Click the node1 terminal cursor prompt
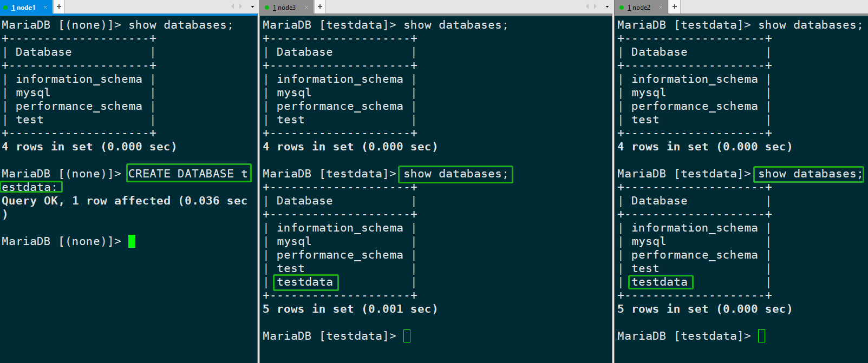 click(132, 241)
